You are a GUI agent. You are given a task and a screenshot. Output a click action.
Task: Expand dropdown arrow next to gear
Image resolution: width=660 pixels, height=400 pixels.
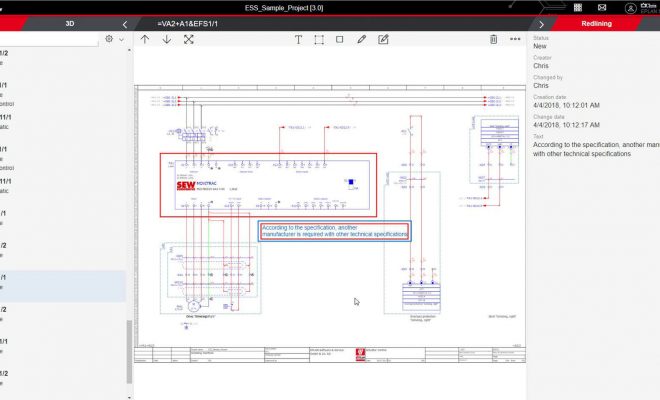tap(121, 40)
